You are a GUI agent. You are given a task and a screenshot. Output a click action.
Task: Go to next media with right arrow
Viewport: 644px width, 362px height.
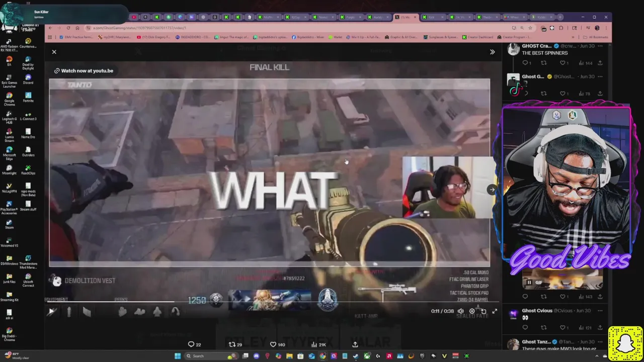(492, 190)
